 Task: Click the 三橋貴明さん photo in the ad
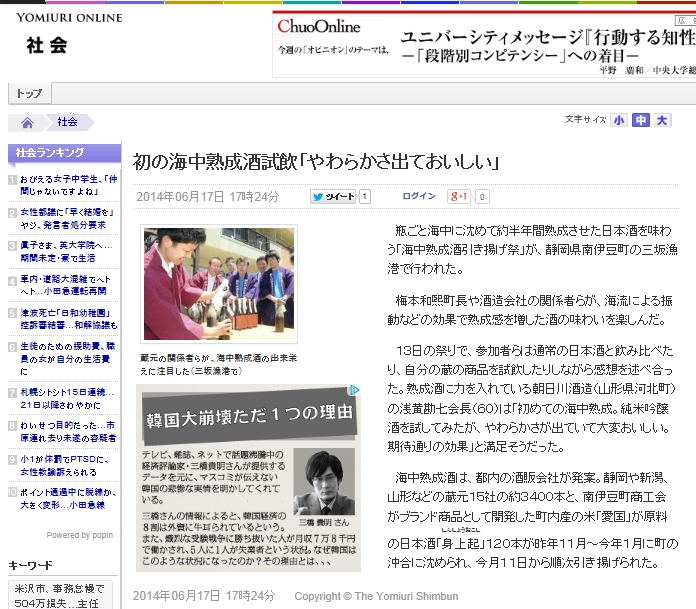pyautogui.click(x=324, y=481)
